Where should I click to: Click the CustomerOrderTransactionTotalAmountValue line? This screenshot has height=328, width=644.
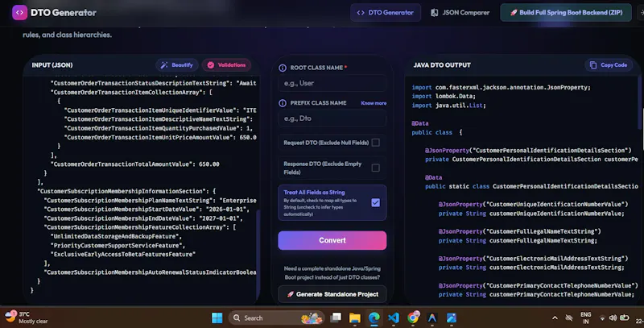point(134,164)
